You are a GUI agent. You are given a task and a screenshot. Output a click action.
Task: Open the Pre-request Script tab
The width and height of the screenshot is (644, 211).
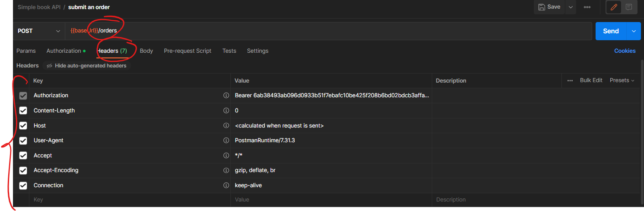(188, 51)
